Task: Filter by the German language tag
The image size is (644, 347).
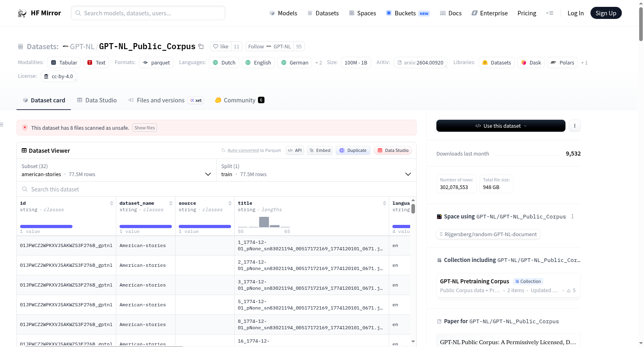Action: tap(295, 62)
